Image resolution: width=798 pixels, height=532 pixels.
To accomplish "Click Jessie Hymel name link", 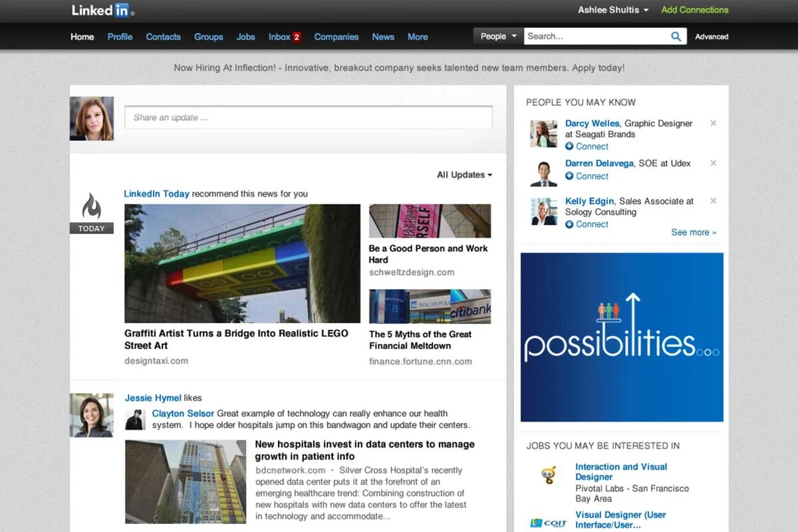I will (153, 398).
